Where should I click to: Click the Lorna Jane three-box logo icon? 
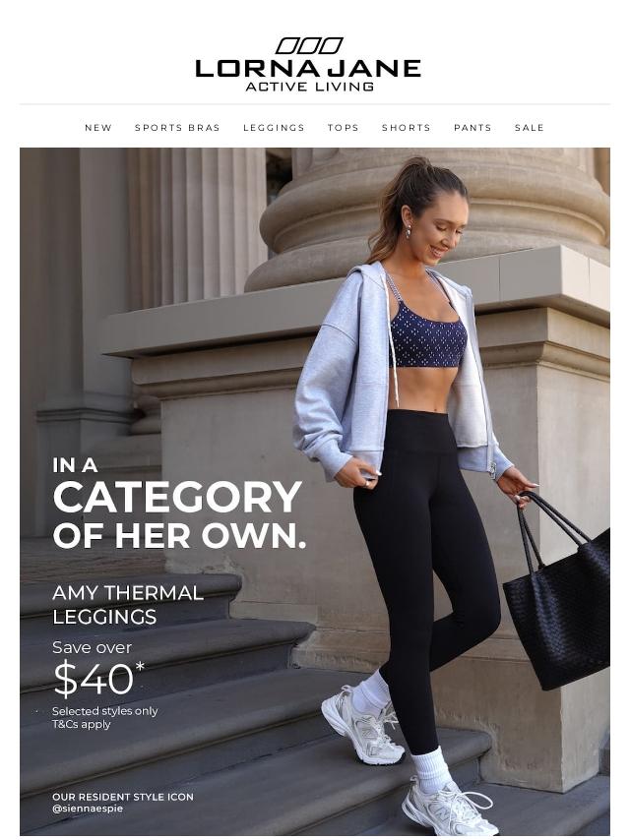[x=309, y=46]
